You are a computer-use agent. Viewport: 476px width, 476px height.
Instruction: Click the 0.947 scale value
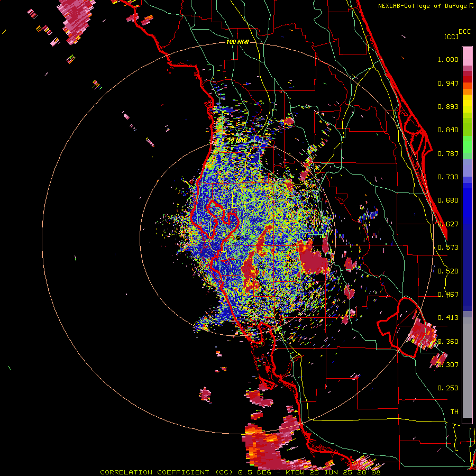(448, 83)
